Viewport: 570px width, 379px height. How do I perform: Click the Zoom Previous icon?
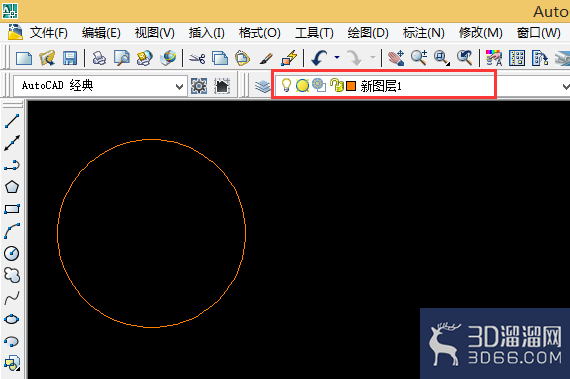click(x=464, y=58)
